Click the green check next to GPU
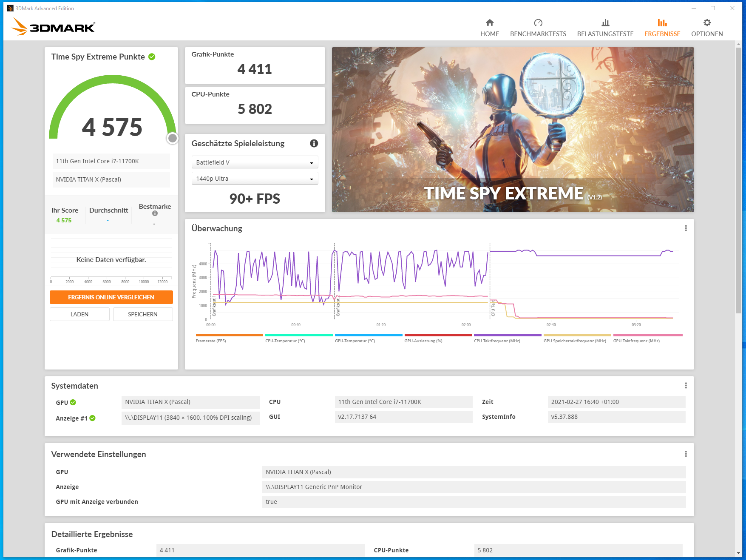 click(x=73, y=402)
